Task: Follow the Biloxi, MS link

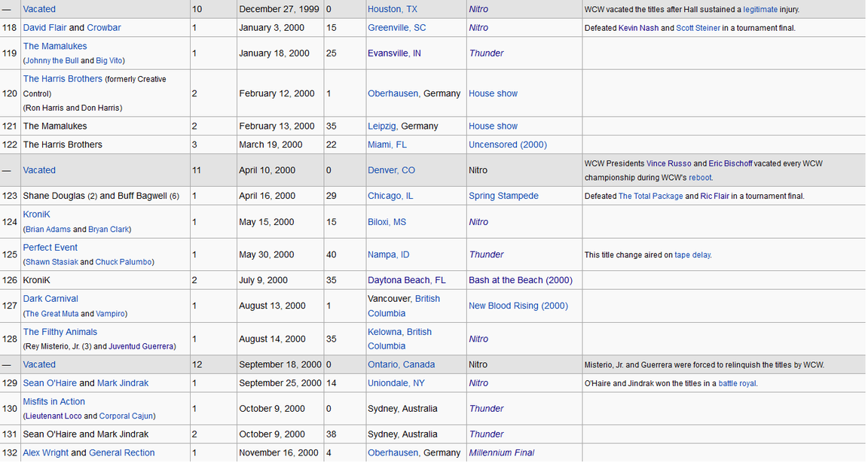Action: point(387,222)
